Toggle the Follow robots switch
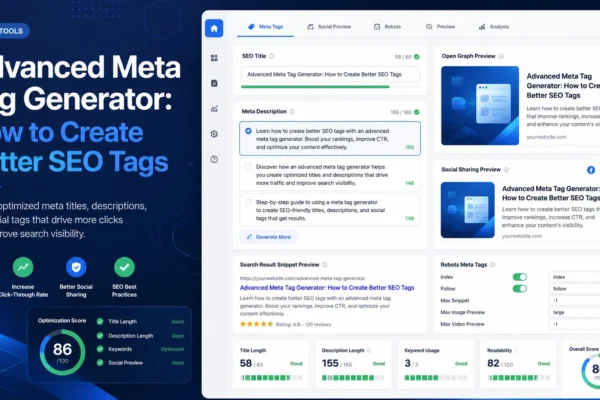Viewport: 600px width, 400px height. 520,289
